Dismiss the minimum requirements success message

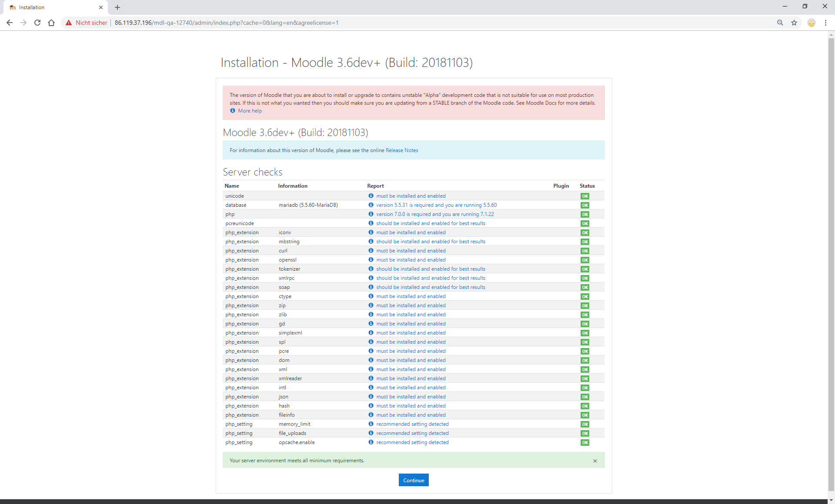(x=595, y=461)
